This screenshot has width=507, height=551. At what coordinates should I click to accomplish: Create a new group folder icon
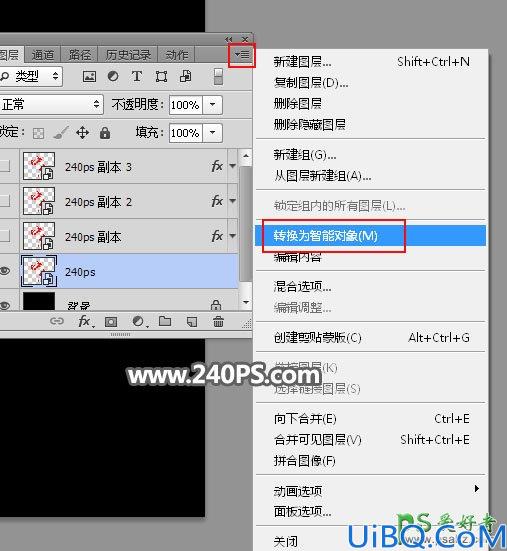coord(165,321)
